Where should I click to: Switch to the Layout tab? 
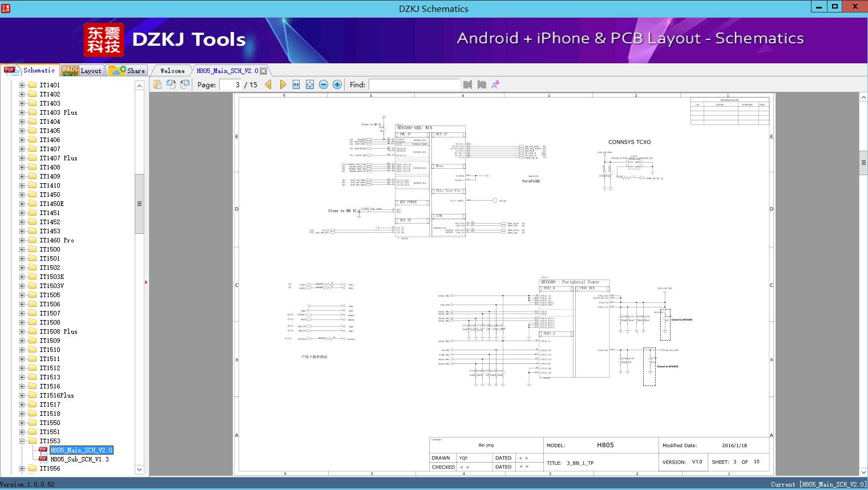click(x=82, y=71)
